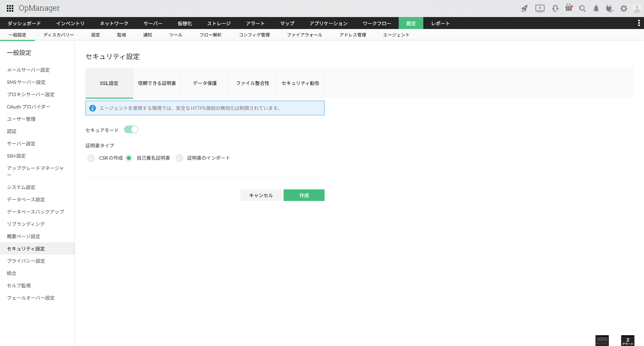Click the magnifier search icon

(583, 9)
